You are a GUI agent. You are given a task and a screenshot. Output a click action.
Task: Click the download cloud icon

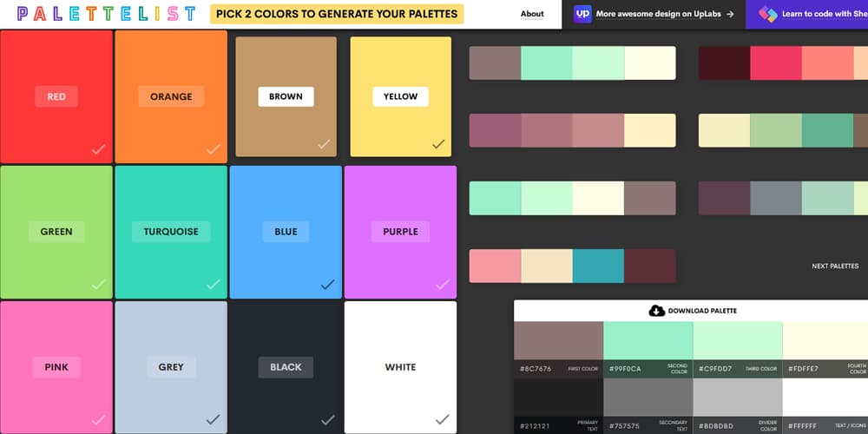tap(656, 311)
